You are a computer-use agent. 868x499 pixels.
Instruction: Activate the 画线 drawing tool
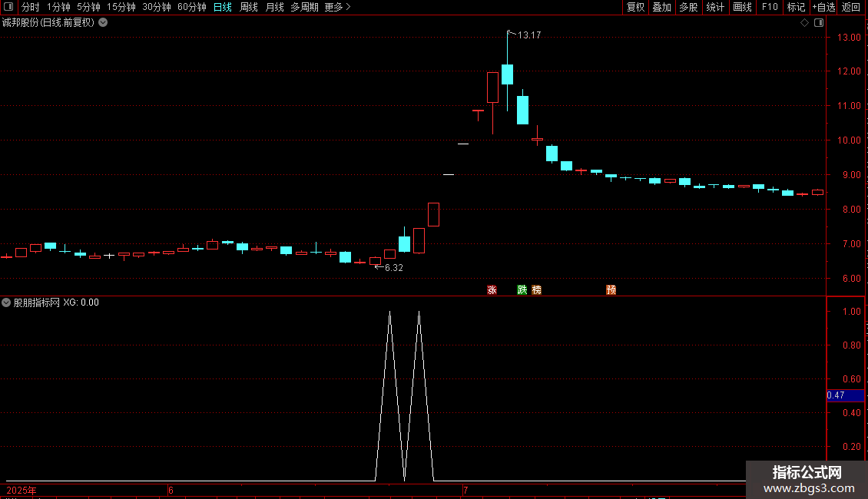click(742, 7)
